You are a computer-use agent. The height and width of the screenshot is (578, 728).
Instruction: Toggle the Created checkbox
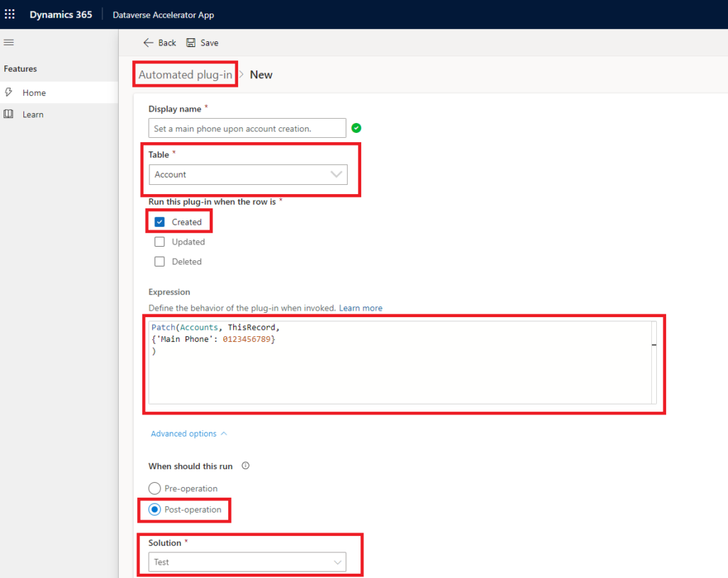pyautogui.click(x=159, y=222)
